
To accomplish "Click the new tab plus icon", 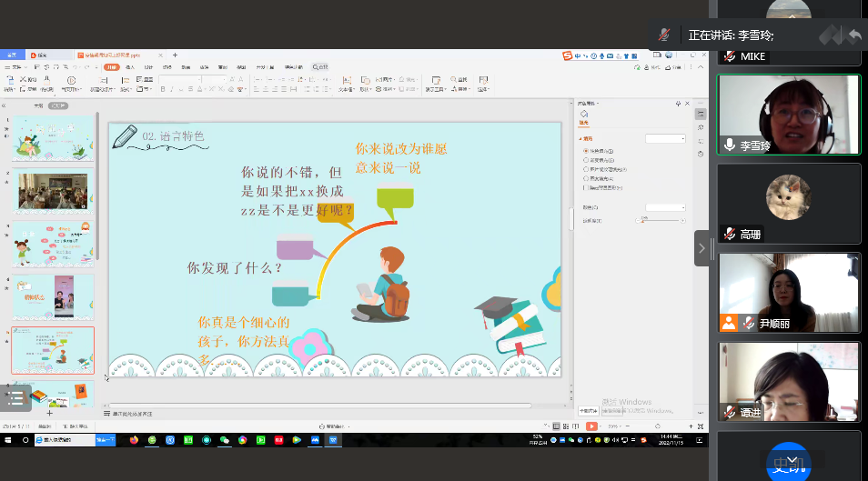I will (x=175, y=55).
